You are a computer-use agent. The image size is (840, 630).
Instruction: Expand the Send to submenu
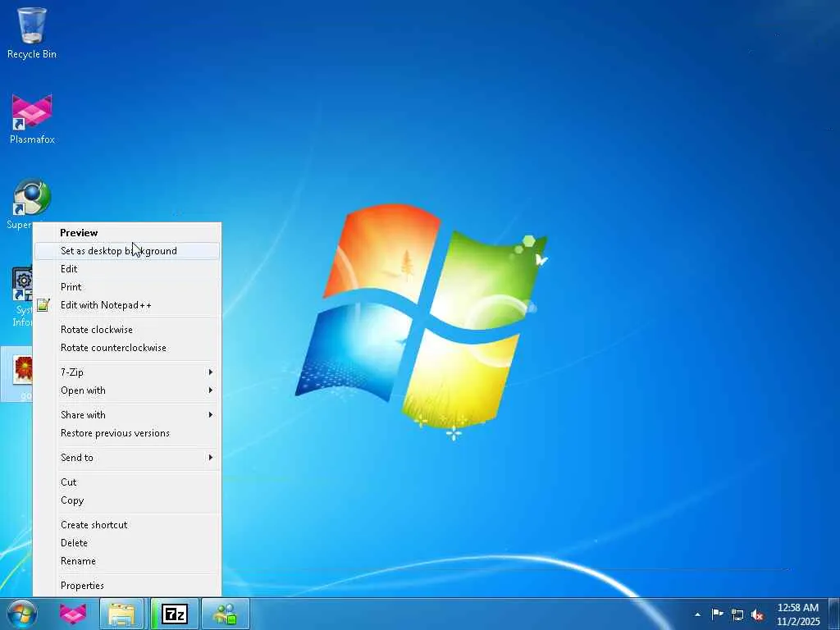point(127,458)
